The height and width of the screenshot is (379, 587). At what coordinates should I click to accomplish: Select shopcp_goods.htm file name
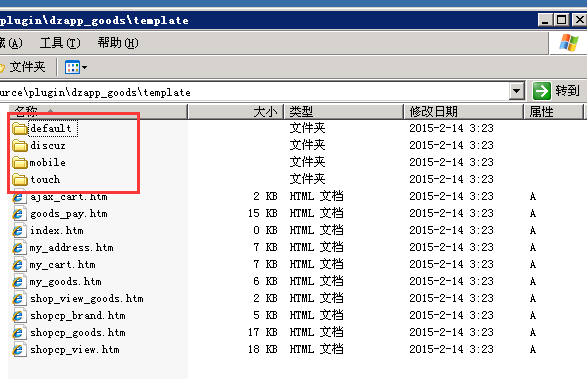[78, 333]
